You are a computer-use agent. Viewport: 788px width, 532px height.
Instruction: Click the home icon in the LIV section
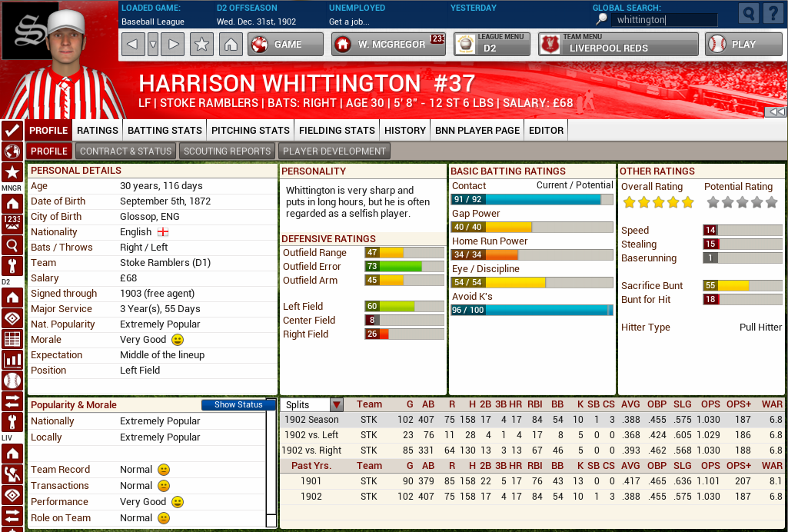click(11, 452)
